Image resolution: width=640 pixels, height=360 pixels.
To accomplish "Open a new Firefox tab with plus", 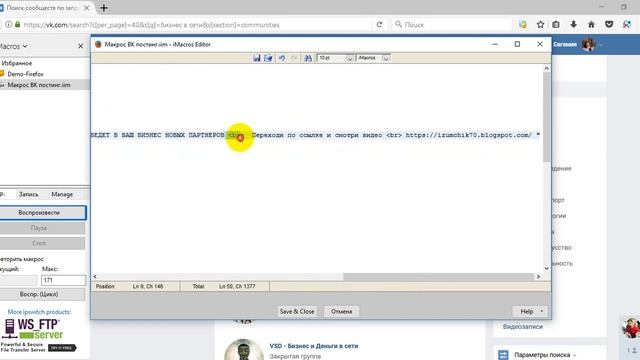I will click(x=104, y=8).
